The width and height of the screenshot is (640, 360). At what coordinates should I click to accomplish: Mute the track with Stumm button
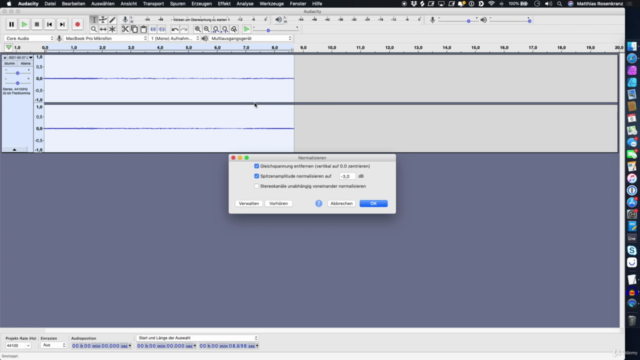coord(10,64)
